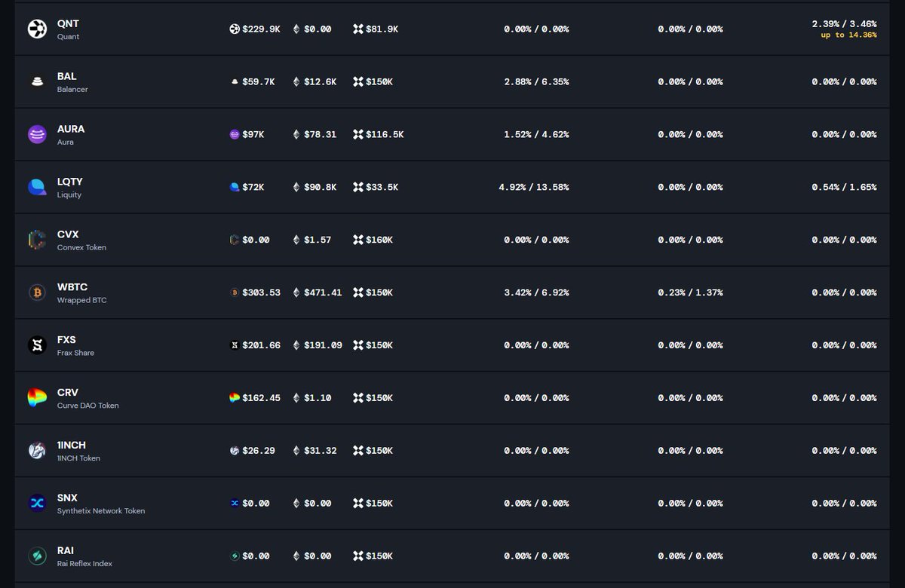Open the WBTC token name
The image size is (905, 588).
[72, 287]
